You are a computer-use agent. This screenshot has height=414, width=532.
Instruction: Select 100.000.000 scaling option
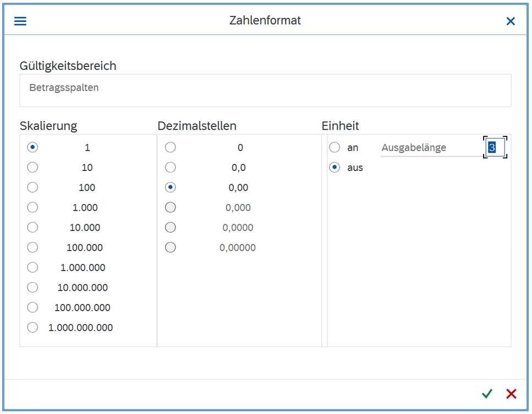click(x=33, y=307)
